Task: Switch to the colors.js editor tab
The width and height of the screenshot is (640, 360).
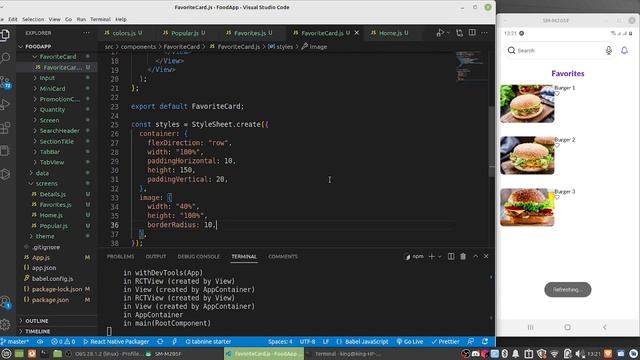Action: tap(124, 33)
